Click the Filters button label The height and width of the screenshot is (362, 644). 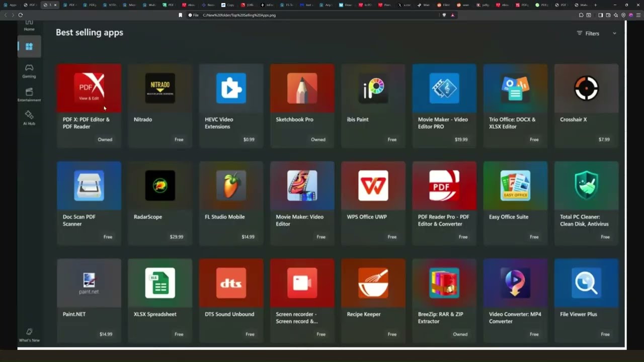pos(592,33)
